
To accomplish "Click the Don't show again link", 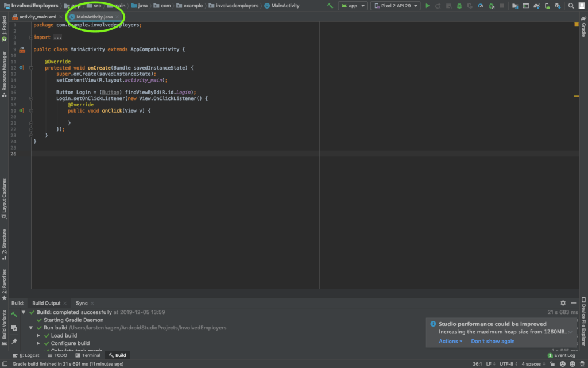I will click(493, 341).
